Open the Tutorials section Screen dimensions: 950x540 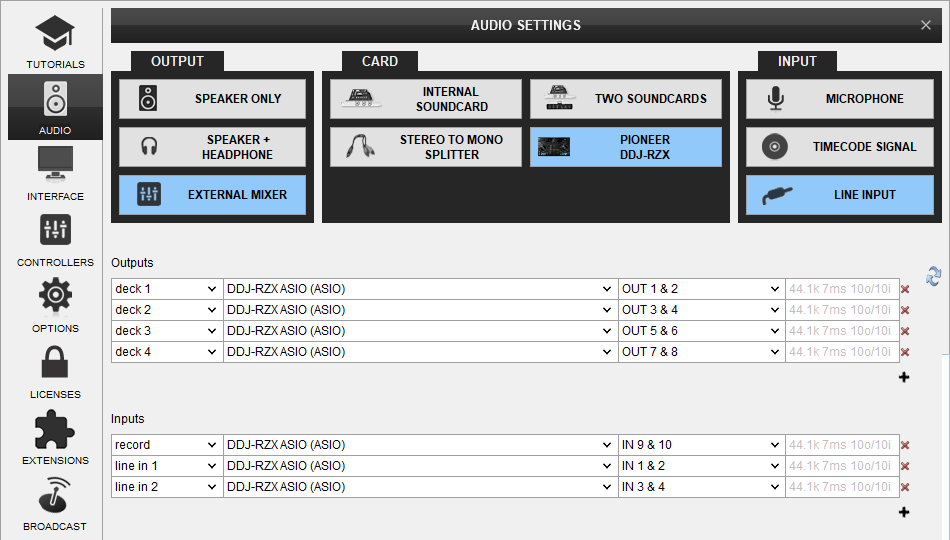point(55,41)
